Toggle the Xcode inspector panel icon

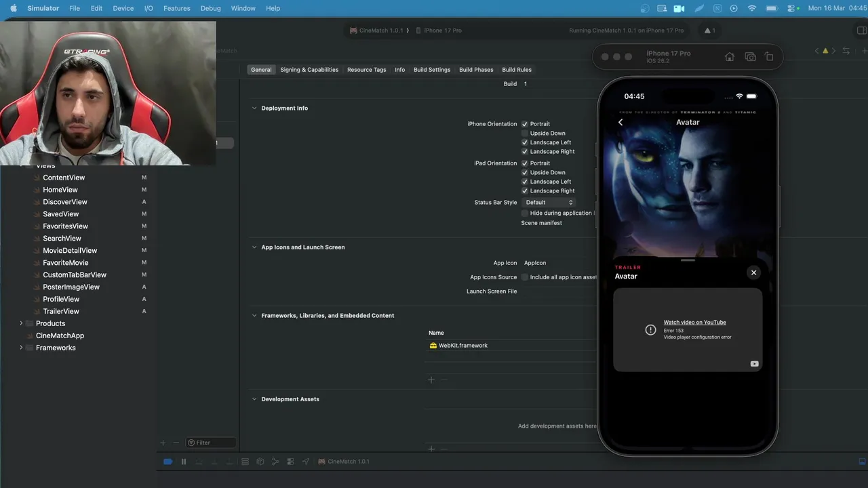[862, 30]
